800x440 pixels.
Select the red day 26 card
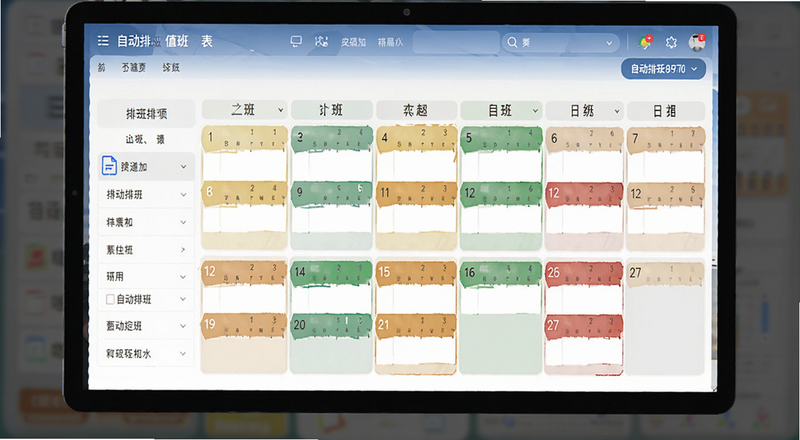tap(584, 286)
